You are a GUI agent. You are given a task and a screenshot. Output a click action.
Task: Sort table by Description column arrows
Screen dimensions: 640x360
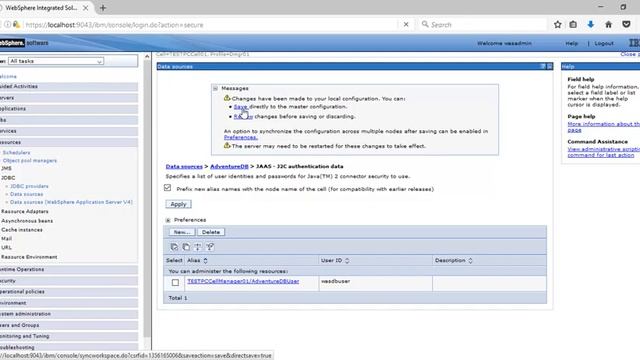470,260
